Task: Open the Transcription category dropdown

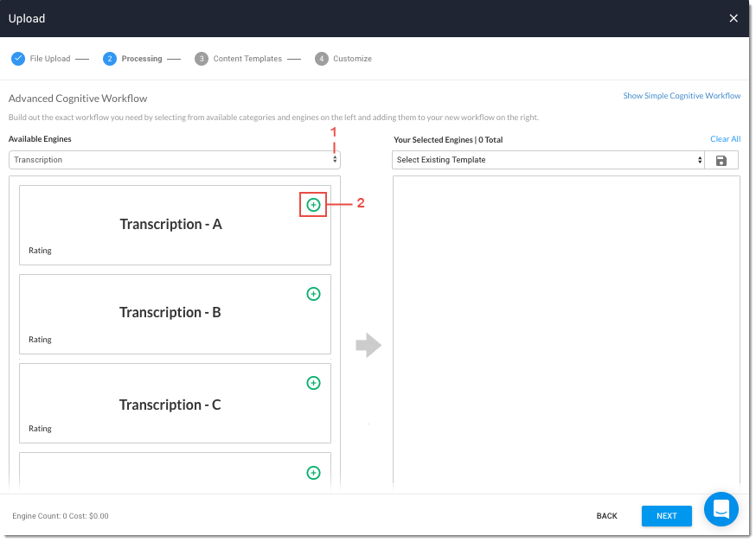Action: (175, 160)
